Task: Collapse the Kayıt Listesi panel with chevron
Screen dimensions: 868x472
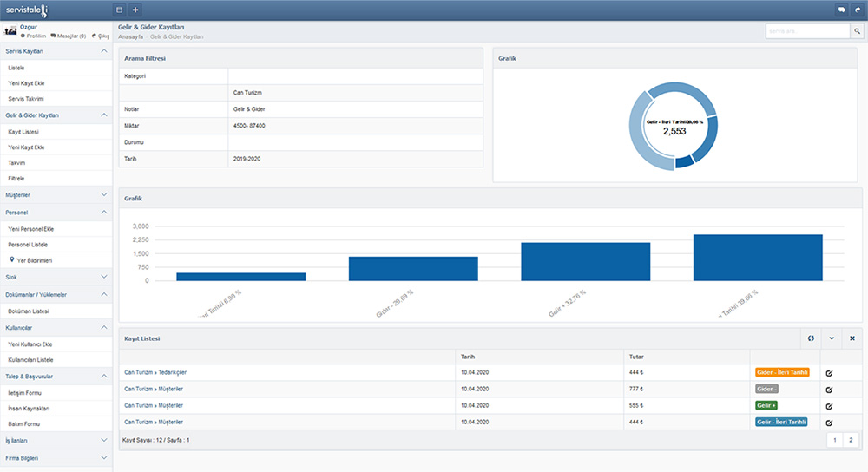Action: pos(832,338)
